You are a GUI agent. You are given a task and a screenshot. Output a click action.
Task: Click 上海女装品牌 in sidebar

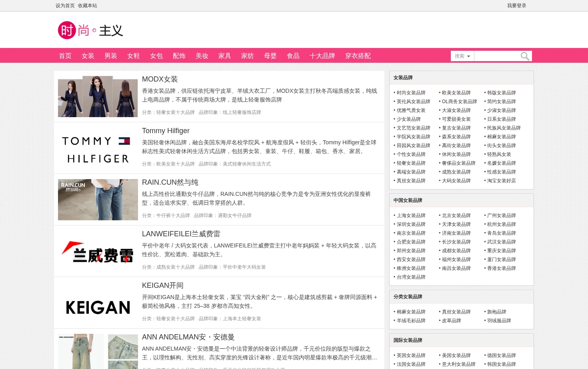(x=411, y=215)
